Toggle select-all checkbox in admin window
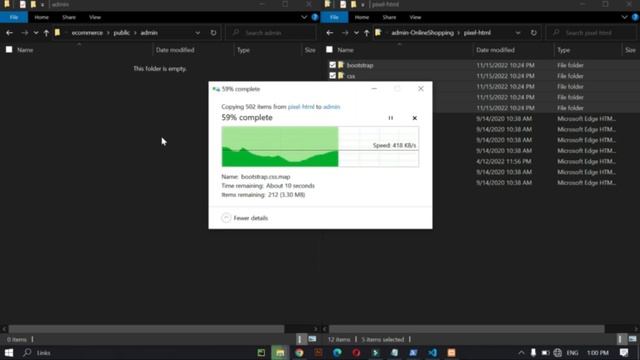 coord(9,50)
